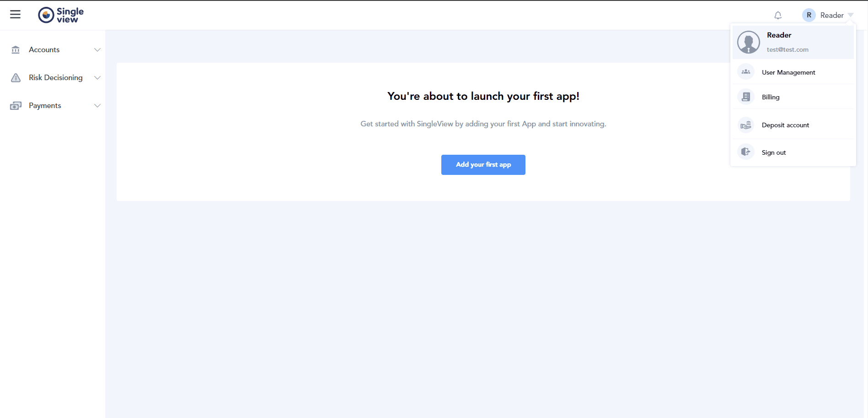Open notifications bell icon
This screenshot has height=418, width=868.
[778, 15]
